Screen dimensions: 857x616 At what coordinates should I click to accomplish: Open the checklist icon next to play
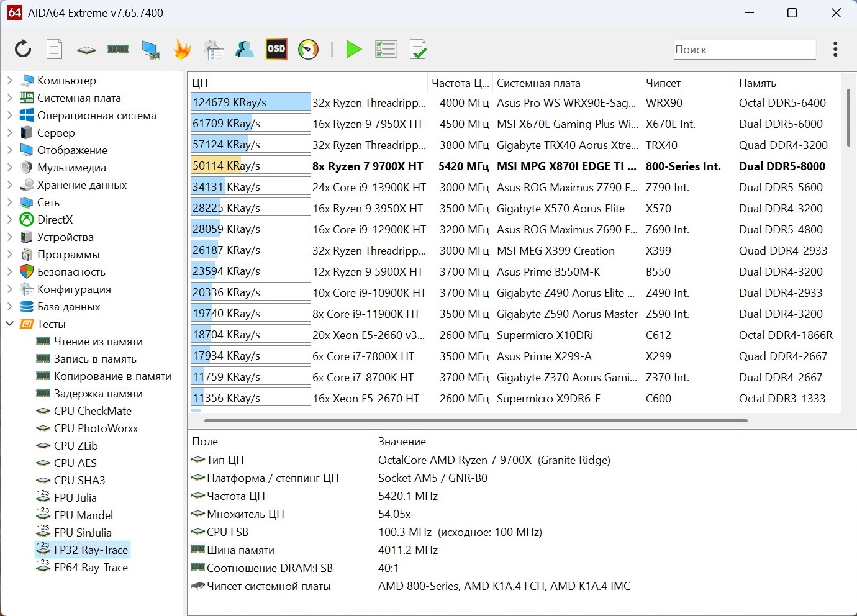pyautogui.click(x=386, y=49)
